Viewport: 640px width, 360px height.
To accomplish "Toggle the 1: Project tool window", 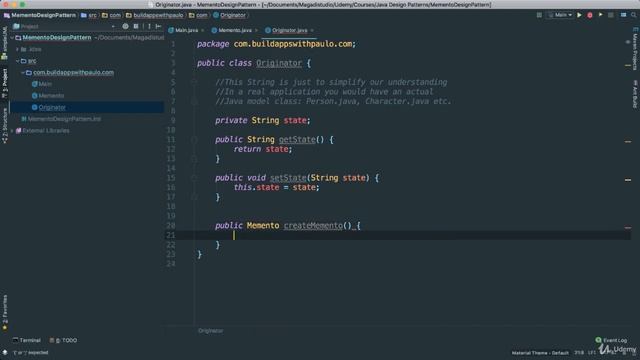I will pos(4,83).
